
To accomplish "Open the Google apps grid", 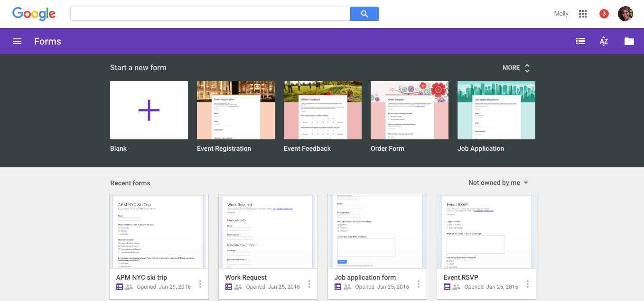I will pyautogui.click(x=583, y=14).
